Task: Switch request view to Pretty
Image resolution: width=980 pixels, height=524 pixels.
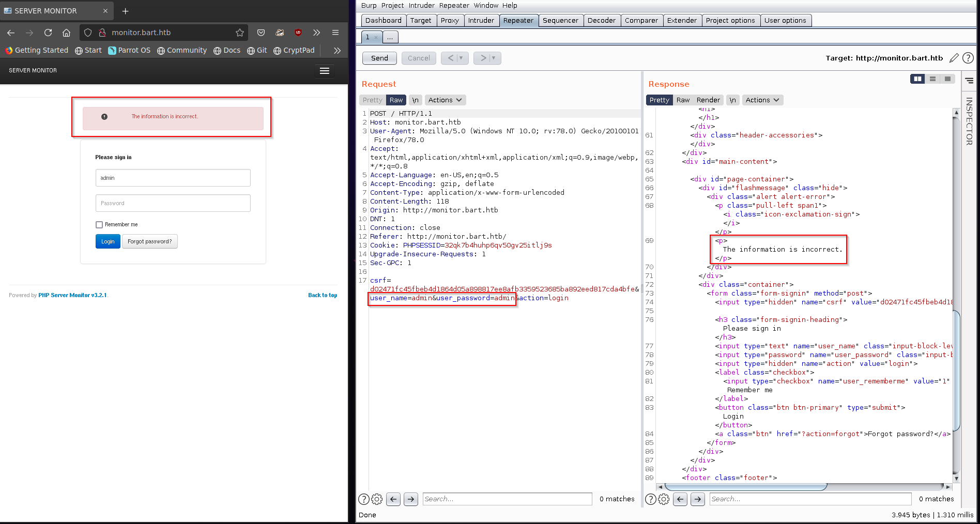Action: [x=372, y=100]
